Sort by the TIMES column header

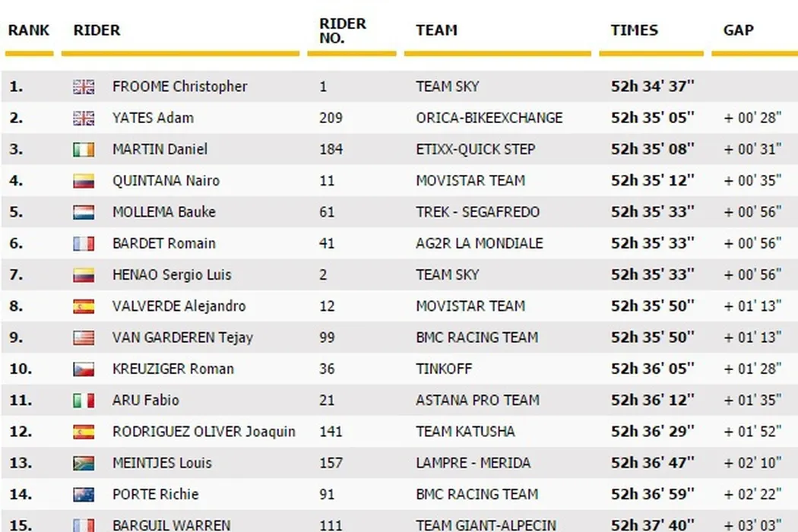tap(634, 30)
